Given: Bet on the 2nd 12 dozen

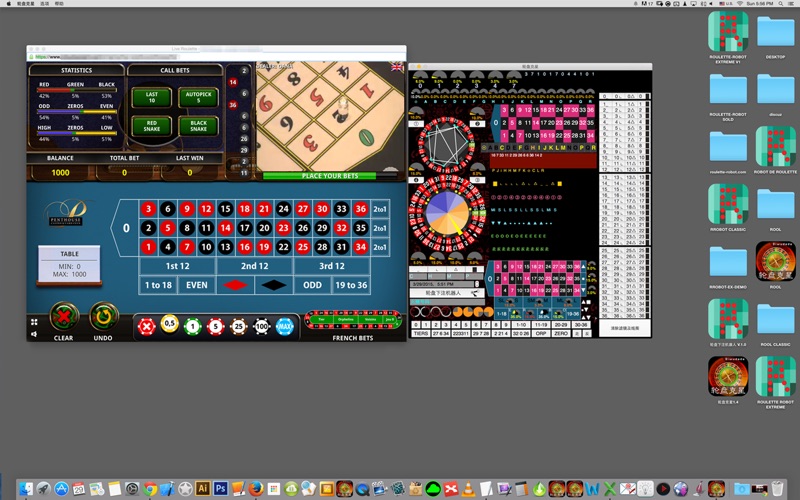Looking at the screenshot, I should (255, 266).
